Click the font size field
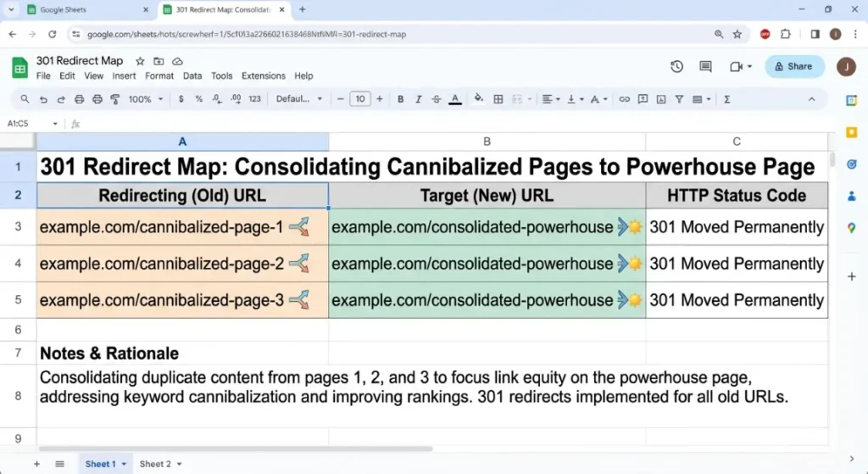Image resolution: width=868 pixels, height=474 pixels. click(x=359, y=99)
